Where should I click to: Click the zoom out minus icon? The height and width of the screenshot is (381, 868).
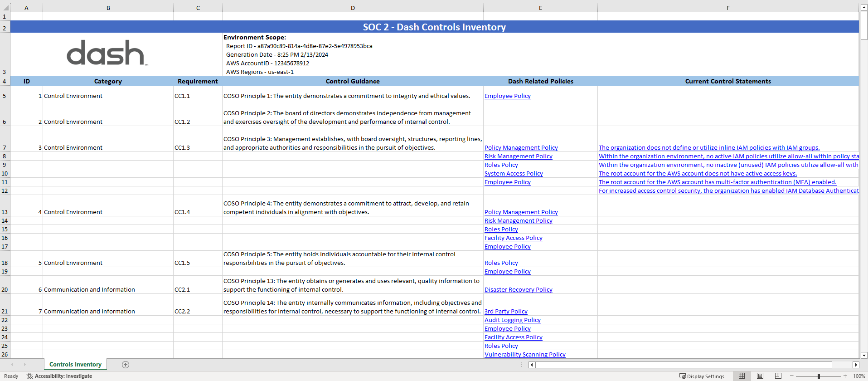pos(792,376)
